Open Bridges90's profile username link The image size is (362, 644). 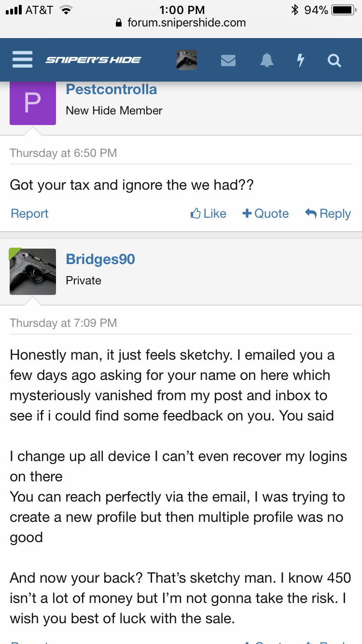point(100,259)
